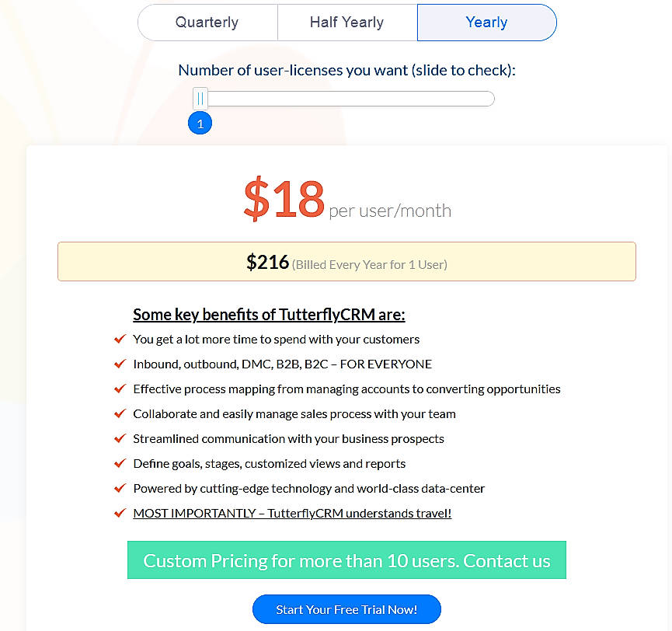Image resolution: width=672 pixels, height=631 pixels.
Task: Click checkmark beside "Define goals, stages" benefit
Action: tap(120, 463)
